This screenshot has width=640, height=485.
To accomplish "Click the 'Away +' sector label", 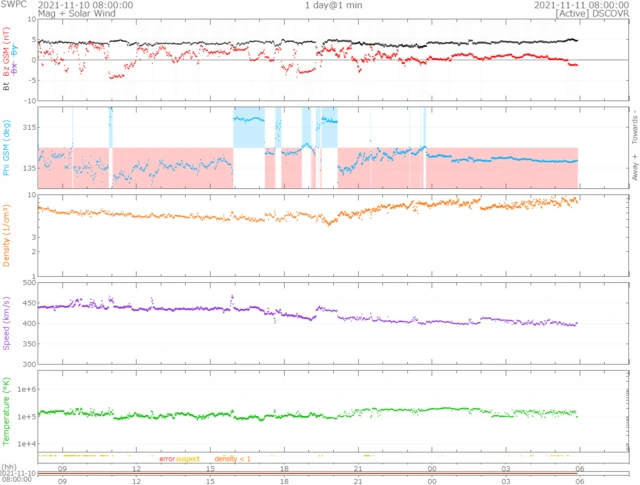I will tap(633, 168).
